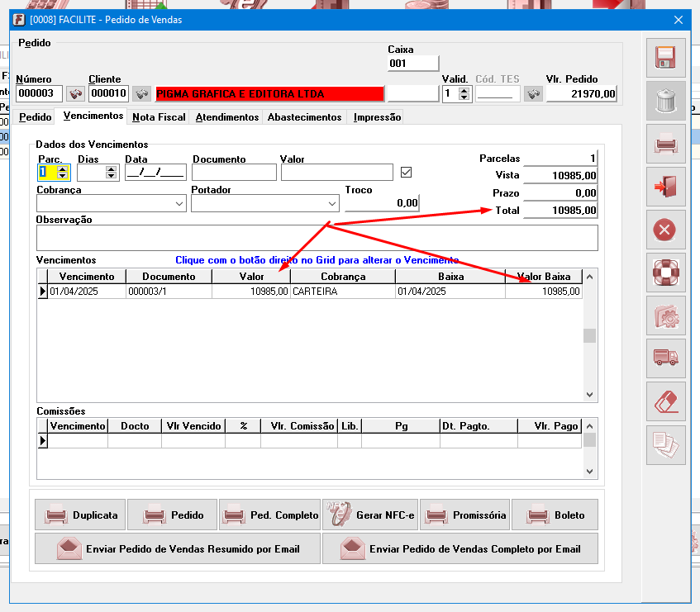The height and width of the screenshot is (612, 700).
Task: Click the Save floppy disk icon in sidebar
Action: (665, 58)
